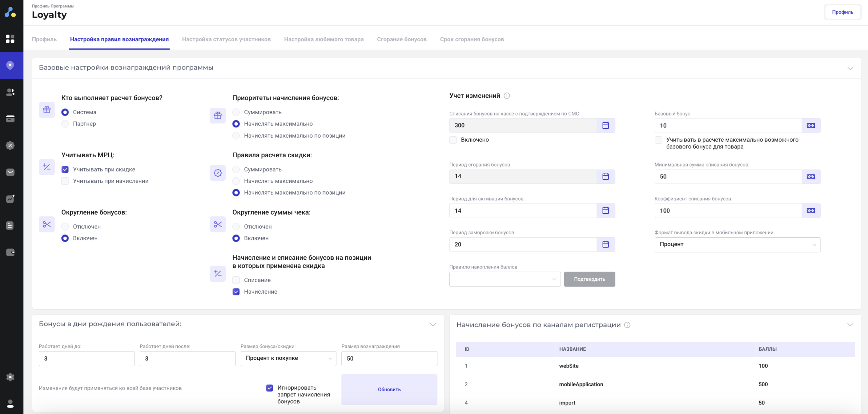Image resolution: width=868 pixels, height=414 pixels.
Task: Collapse Базовые настройки вознаграждений section
Action: tap(850, 68)
